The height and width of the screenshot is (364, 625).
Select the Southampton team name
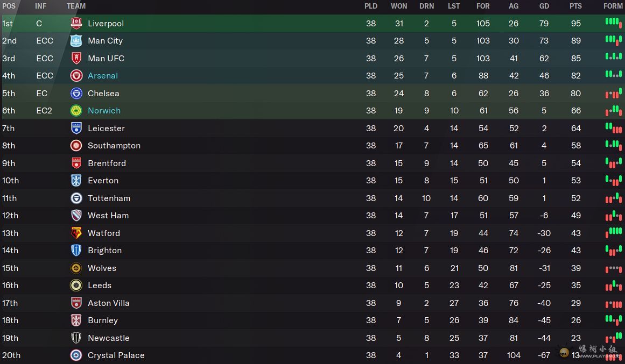tap(114, 146)
